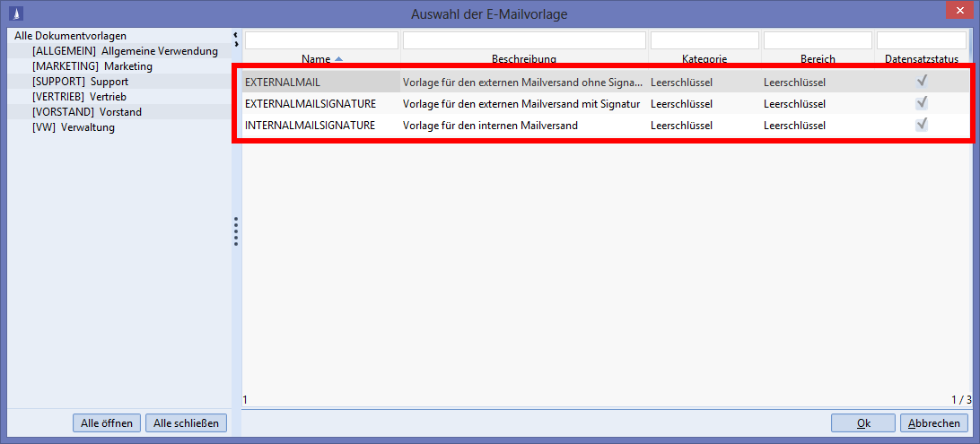
Task: Confirm the selection with the Ok button
Action: click(x=863, y=423)
